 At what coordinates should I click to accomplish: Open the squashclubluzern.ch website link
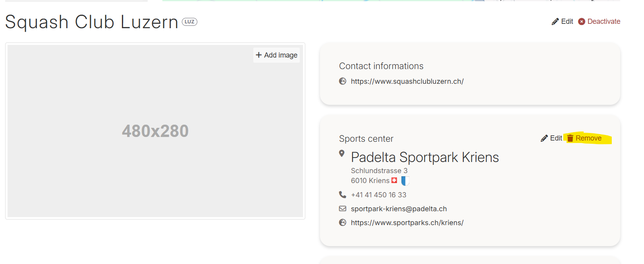[x=407, y=81]
